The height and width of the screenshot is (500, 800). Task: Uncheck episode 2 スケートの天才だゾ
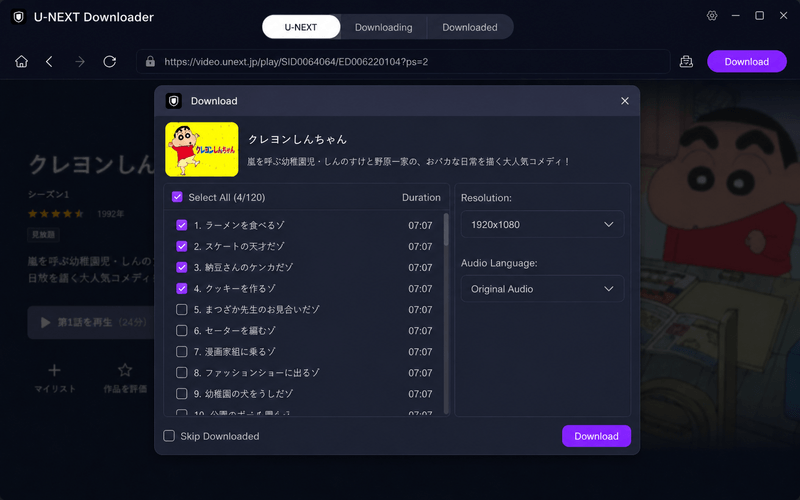coord(182,246)
